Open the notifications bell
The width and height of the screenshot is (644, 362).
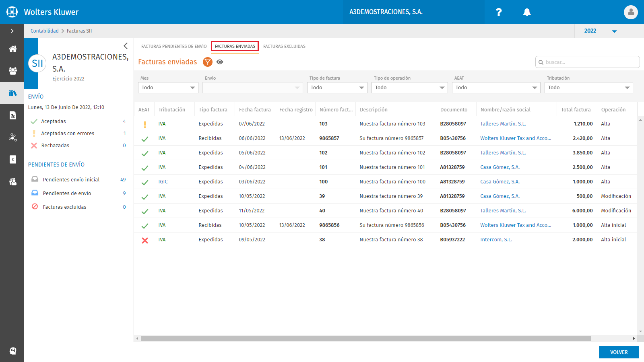pyautogui.click(x=527, y=12)
